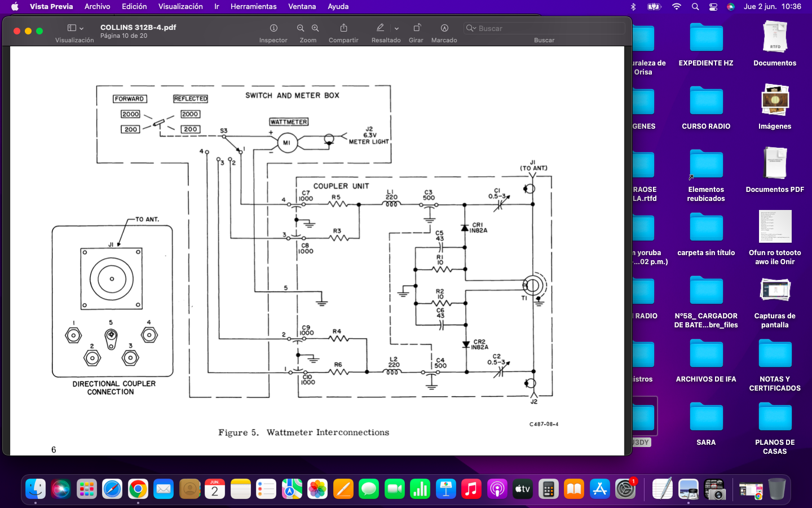Open the Herramientas menu

pos(253,6)
